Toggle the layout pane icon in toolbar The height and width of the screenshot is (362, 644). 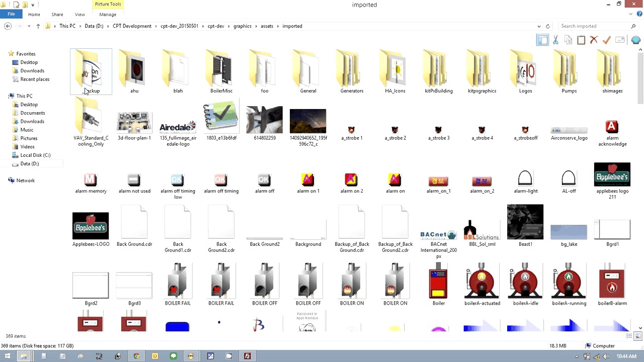542,40
